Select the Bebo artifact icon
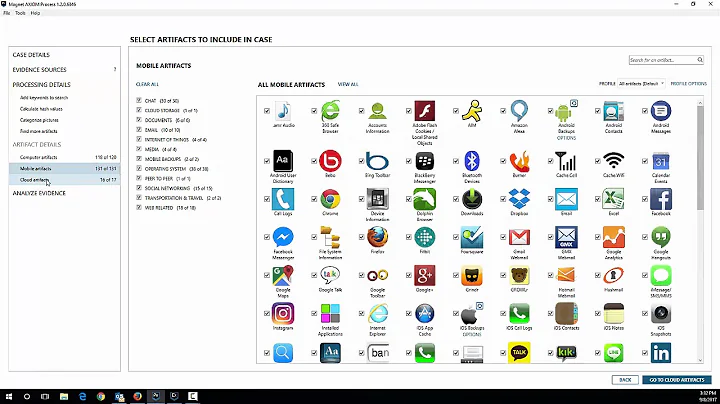Image resolution: width=720 pixels, height=404 pixels. [330, 161]
